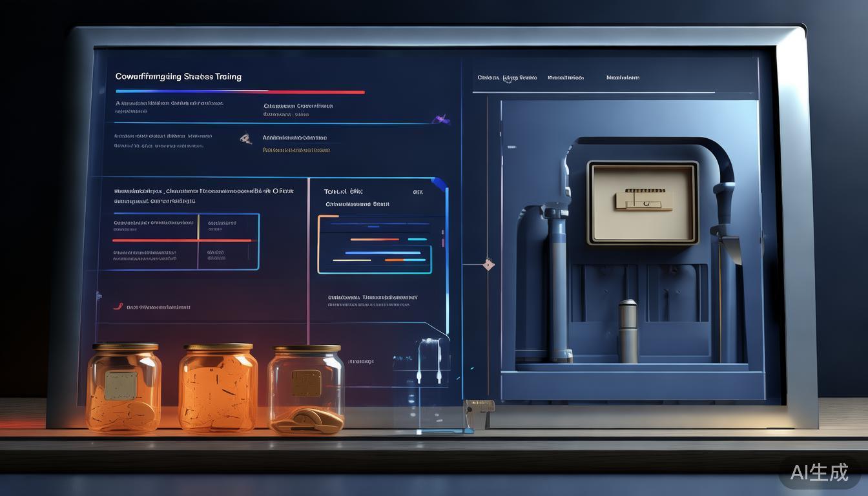Click the red bar in the bordered table
Viewport: 868px width, 496px height.
182,240
